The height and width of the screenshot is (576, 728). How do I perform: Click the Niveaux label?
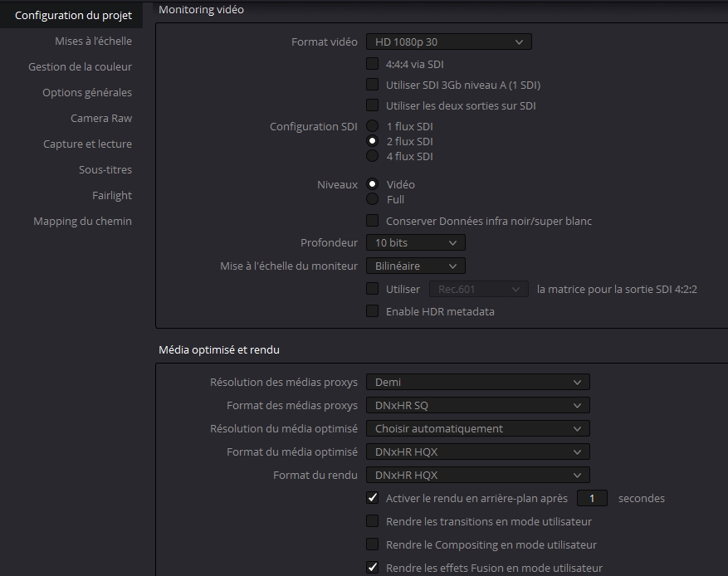pos(338,185)
